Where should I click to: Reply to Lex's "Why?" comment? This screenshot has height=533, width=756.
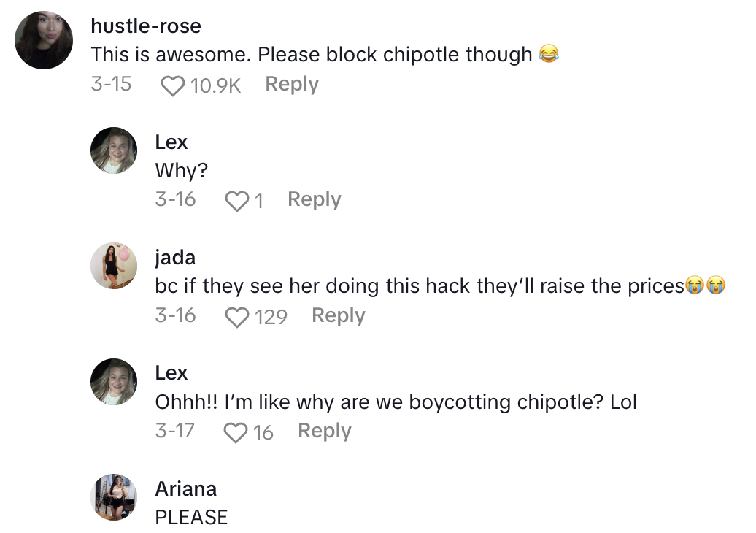[x=315, y=200]
